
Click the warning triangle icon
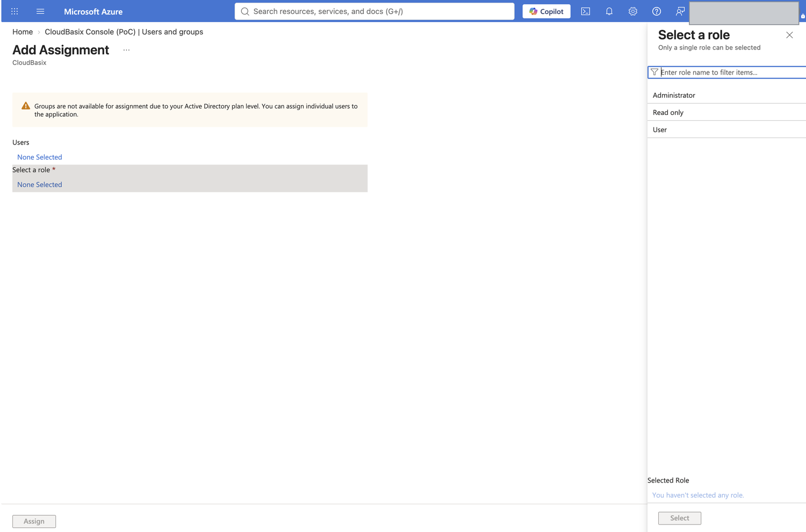tap(26, 106)
